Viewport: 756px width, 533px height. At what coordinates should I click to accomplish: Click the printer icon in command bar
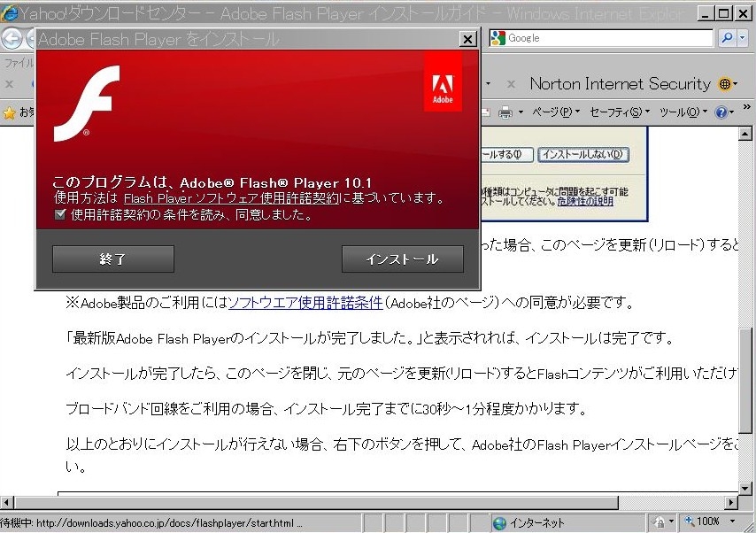[x=505, y=112]
